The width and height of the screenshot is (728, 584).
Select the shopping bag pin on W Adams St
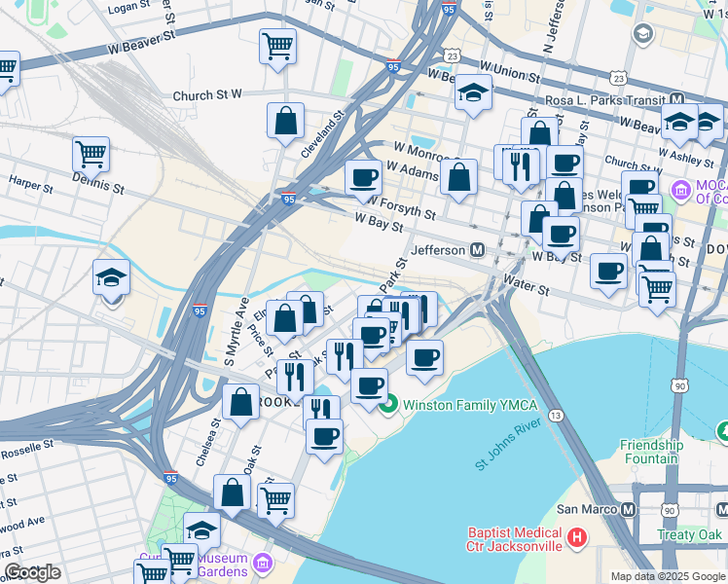coord(458,177)
